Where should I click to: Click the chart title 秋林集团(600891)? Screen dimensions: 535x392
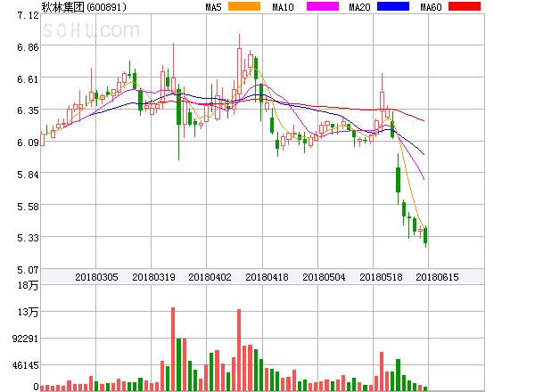pyautogui.click(x=84, y=7)
